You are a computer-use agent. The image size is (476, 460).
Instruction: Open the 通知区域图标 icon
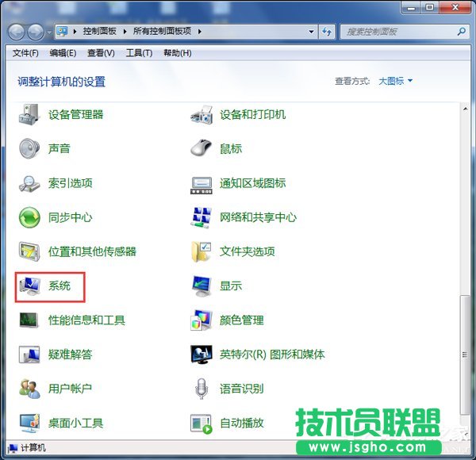click(202, 186)
